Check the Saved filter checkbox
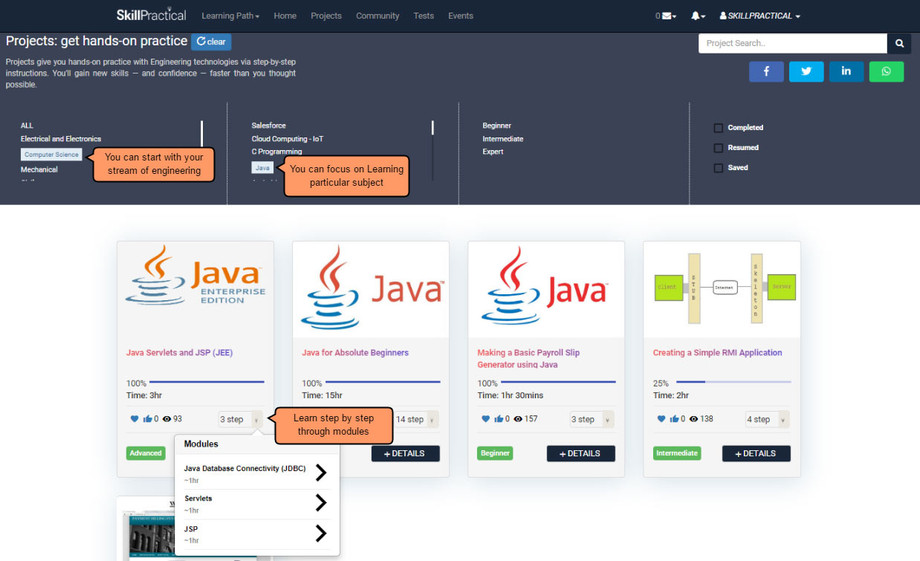 718,168
